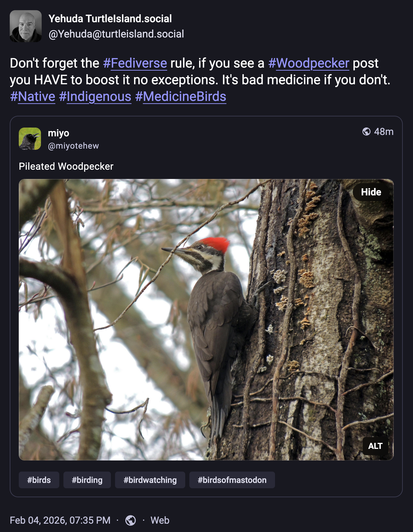This screenshot has height=532, width=413.
Task: Click the Web application link
Action: tap(160, 520)
